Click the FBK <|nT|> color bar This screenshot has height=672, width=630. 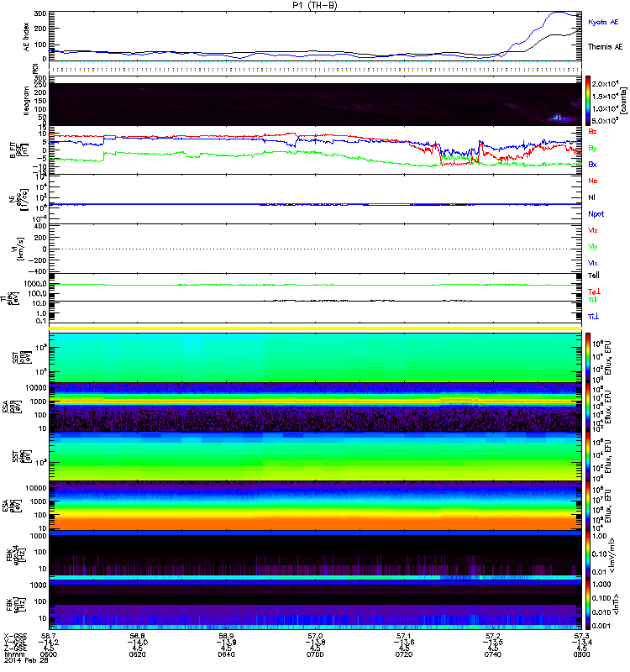588,605
